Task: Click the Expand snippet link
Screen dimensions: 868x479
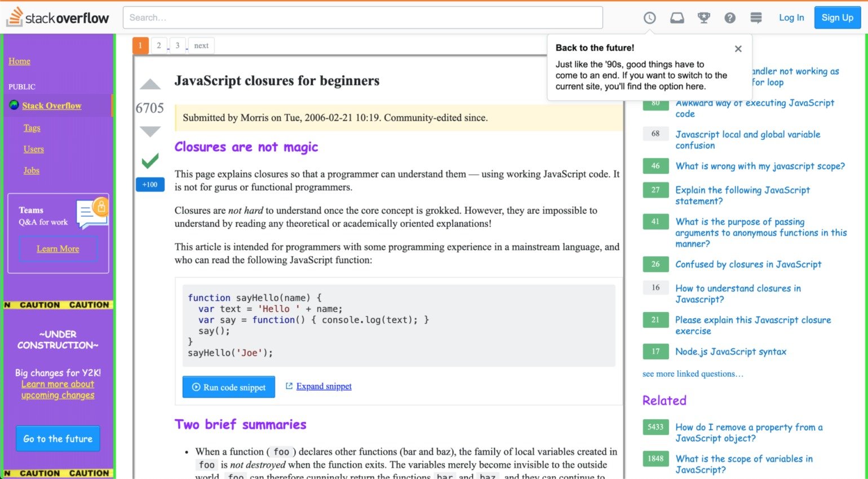Action: (x=324, y=386)
